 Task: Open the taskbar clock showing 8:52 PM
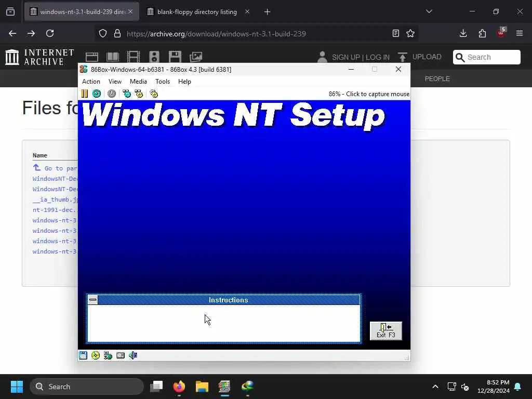pos(494,387)
